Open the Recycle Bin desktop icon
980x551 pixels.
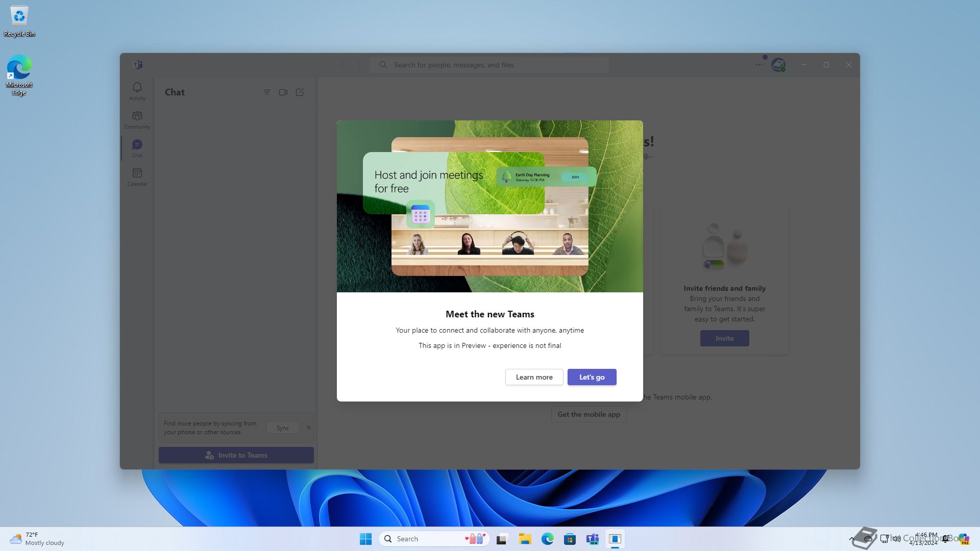[x=19, y=21]
